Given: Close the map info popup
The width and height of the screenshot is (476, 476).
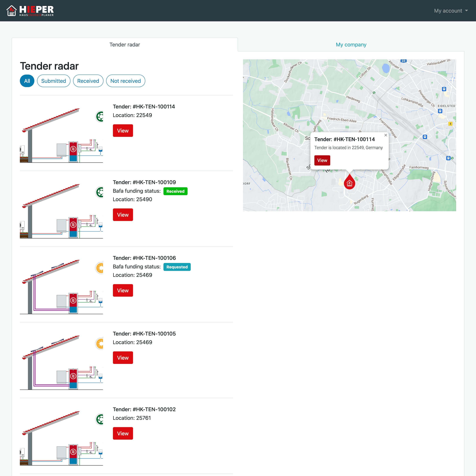Looking at the screenshot, I should [x=386, y=135].
